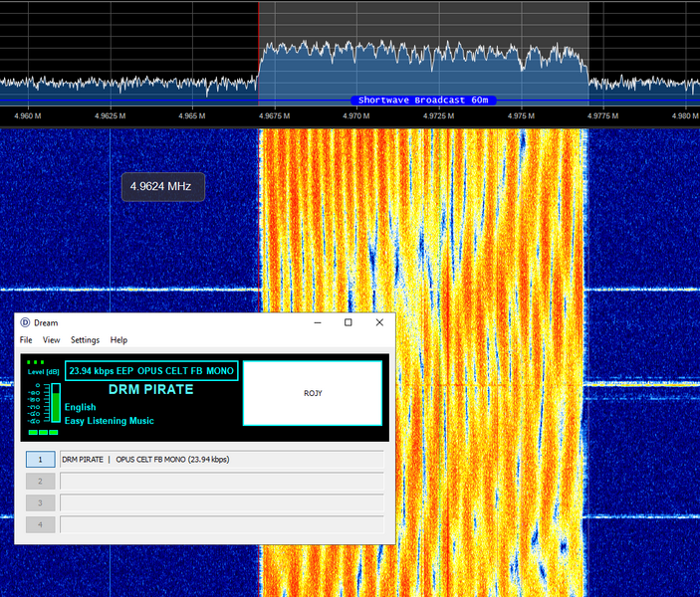
Task: Click the DRM PIRATE service description row
Action: coord(222,459)
